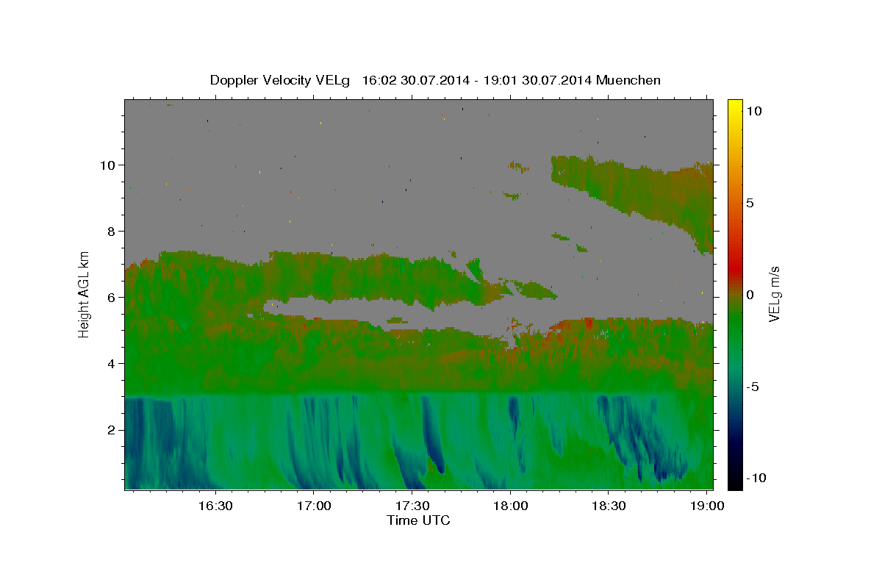Click the colorbar tick label -10
Viewport: 882px width, 588px height.
point(756,478)
